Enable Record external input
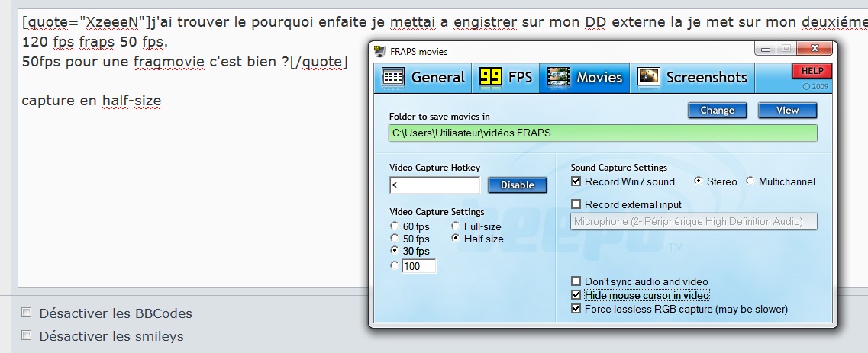This screenshot has height=353, width=868. pyautogui.click(x=576, y=204)
